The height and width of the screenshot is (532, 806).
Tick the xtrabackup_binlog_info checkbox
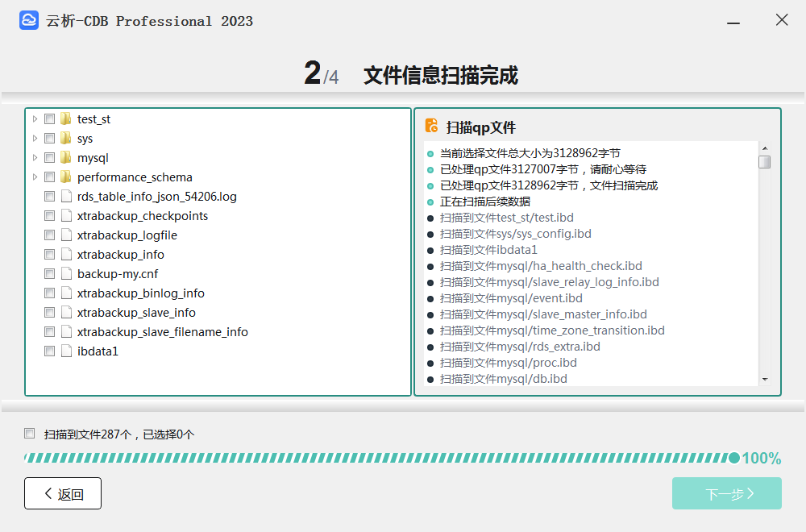[x=49, y=293]
